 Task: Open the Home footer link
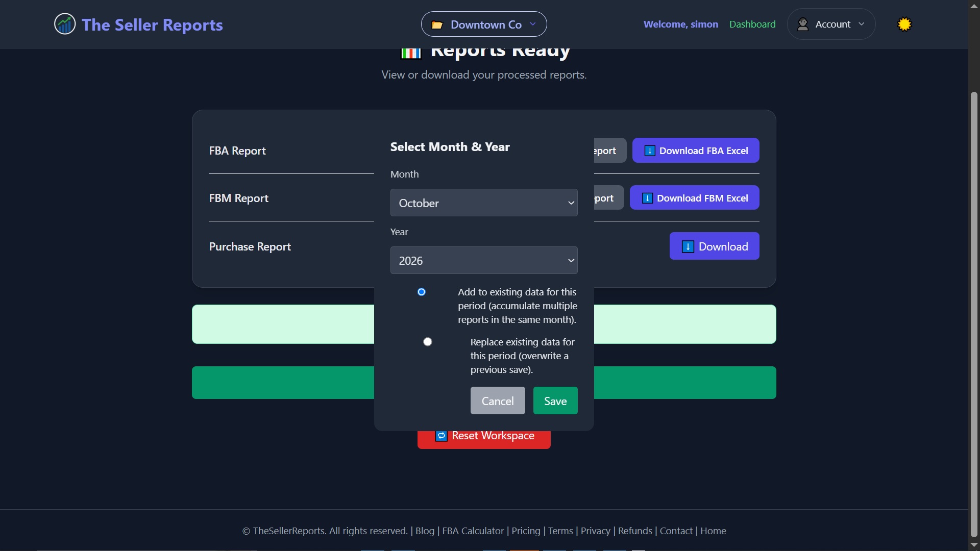[713, 531]
